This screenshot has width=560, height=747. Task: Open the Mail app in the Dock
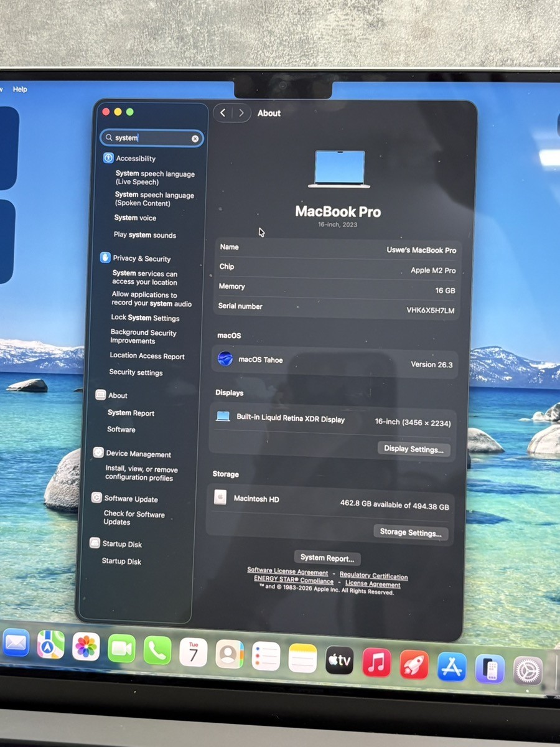pyautogui.click(x=16, y=644)
